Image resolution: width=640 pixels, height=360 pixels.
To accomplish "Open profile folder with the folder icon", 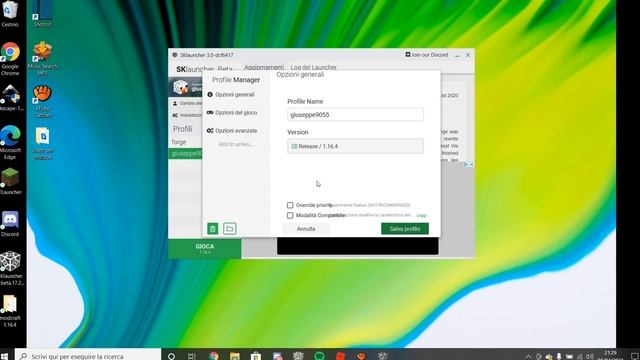I will tap(229, 229).
